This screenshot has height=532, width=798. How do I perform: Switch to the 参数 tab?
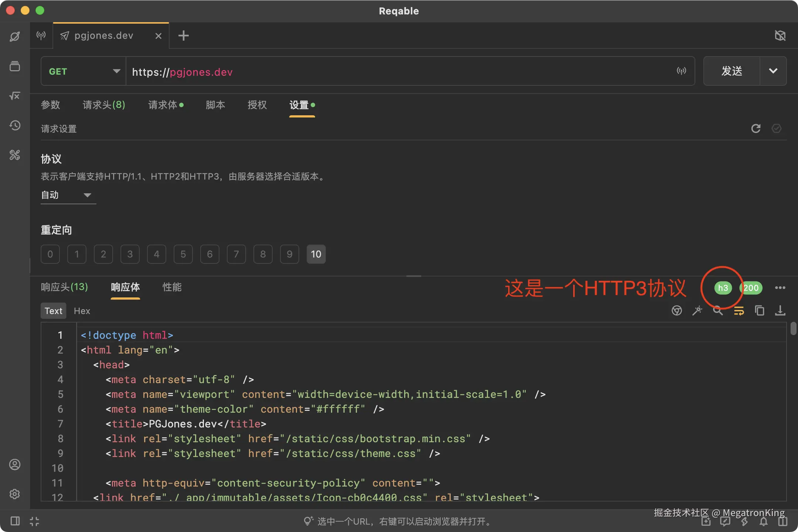(50, 105)
